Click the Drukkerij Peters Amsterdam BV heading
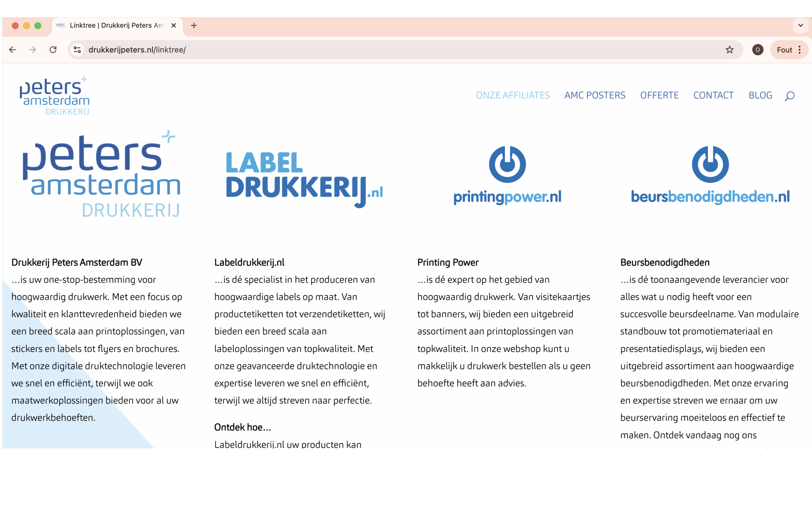 click(77, 262)
